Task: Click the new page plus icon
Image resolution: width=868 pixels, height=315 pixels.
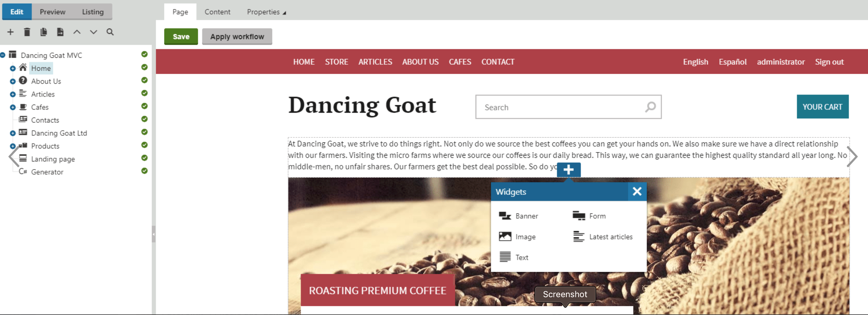Action: point(11,32)
